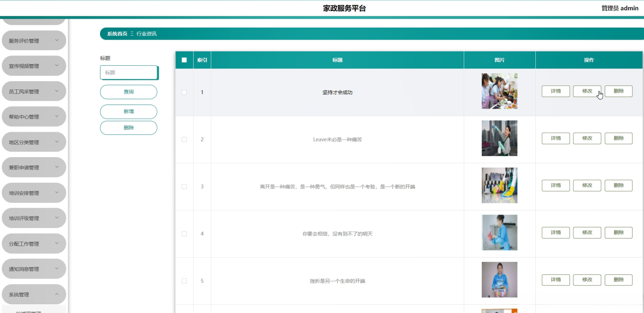
Task: Click 行业资讯 in the breadcrumb
Action: tap(146, 34)
